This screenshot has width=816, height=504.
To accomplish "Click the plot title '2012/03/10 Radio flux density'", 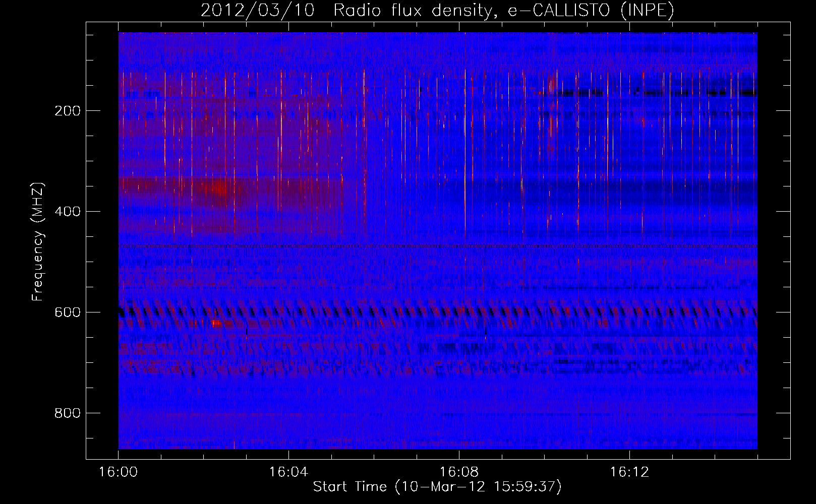I will [345, 11].
